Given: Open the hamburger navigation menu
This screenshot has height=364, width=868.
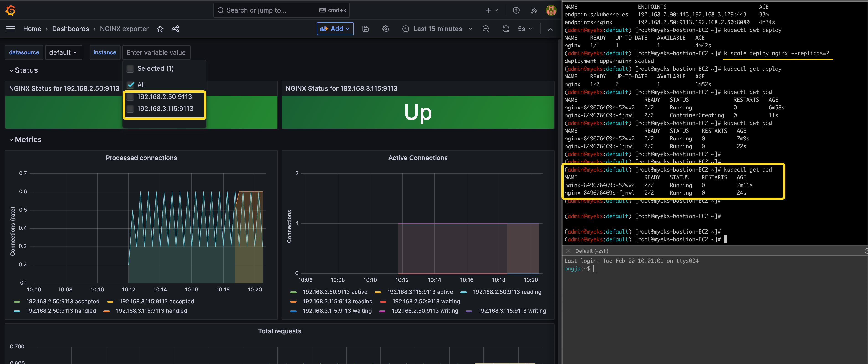Looking at the screenshot, I should 10,29.
